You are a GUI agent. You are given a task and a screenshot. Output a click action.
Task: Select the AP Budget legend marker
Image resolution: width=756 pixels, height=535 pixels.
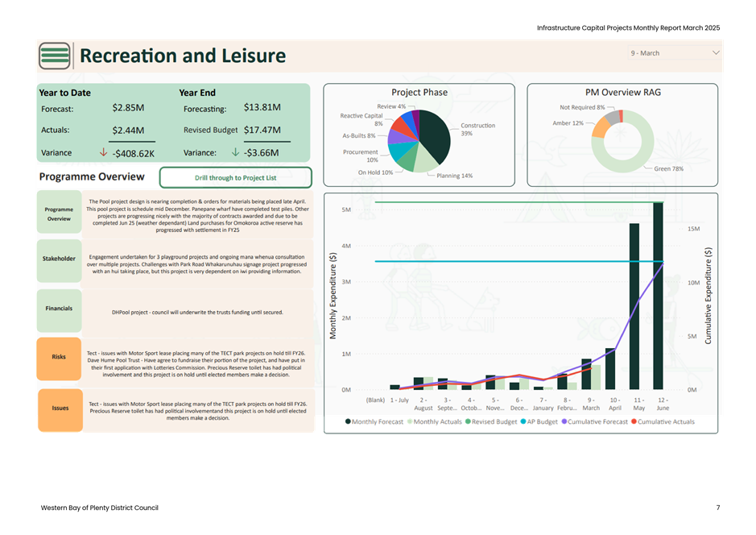point(522,421)
